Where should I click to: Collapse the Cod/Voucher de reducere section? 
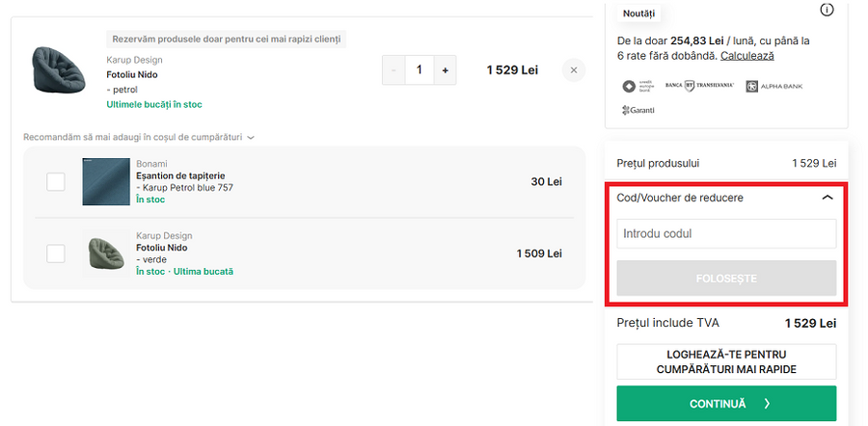point(827,198)
